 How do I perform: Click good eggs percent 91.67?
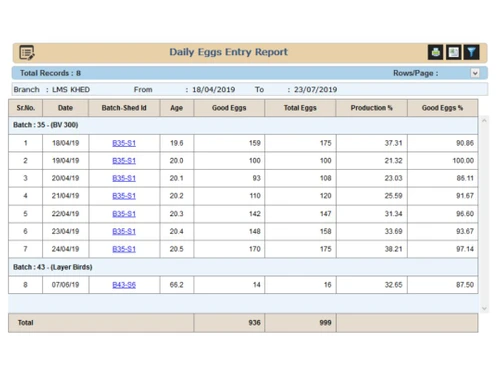(465, 196)
